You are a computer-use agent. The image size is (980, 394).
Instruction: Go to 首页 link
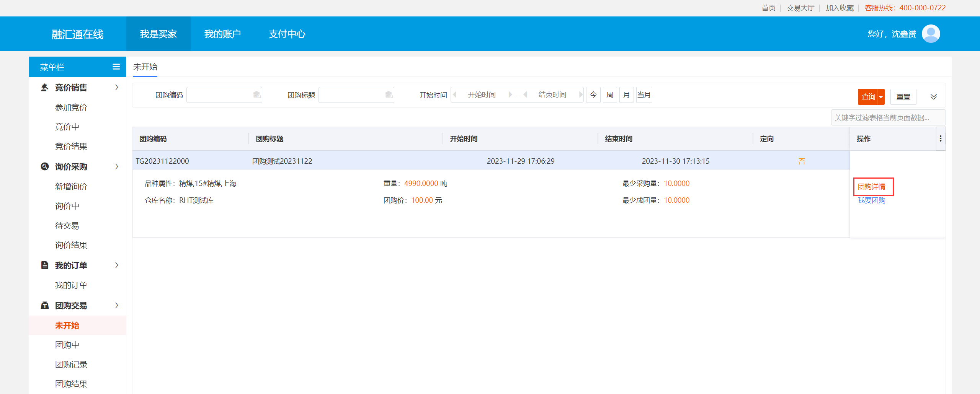point(768,8)
